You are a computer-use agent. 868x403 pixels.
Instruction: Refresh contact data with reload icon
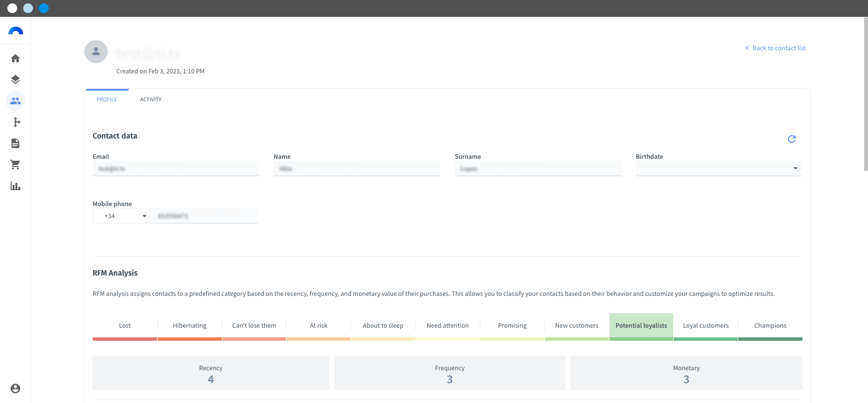click(x=792, y=139)
